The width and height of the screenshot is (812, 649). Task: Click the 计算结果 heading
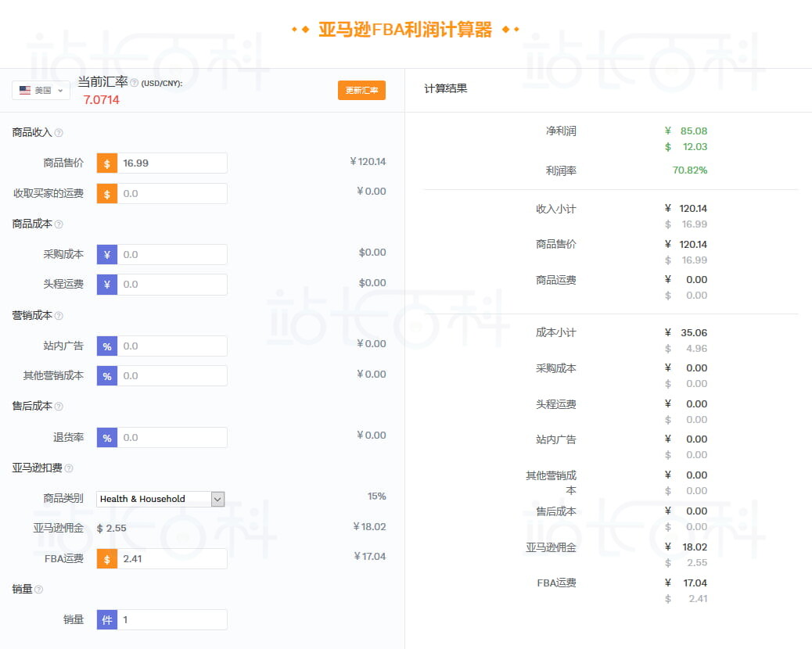(446, 88)
